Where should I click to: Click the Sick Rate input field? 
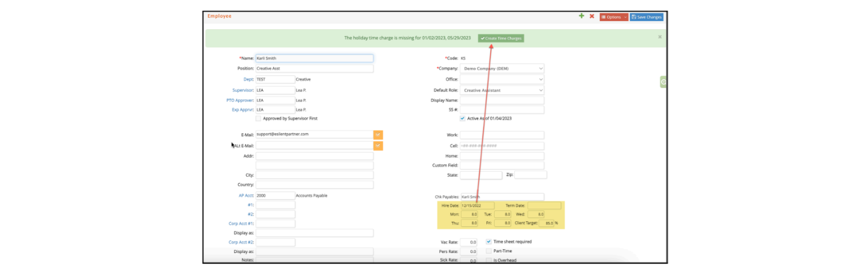click(x=469, y=261)
